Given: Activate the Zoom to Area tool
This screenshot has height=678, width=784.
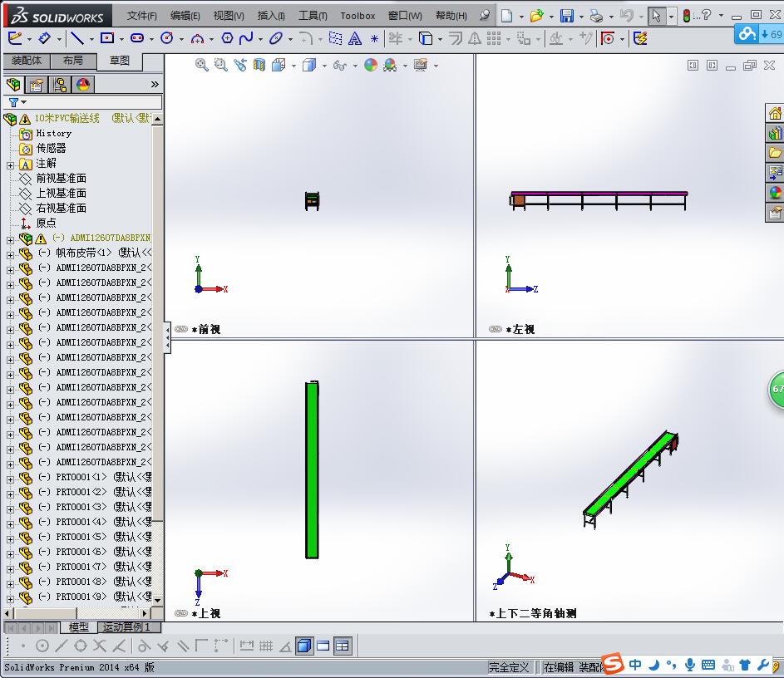Looking at the screenshot, I should [x=220, y=65].
